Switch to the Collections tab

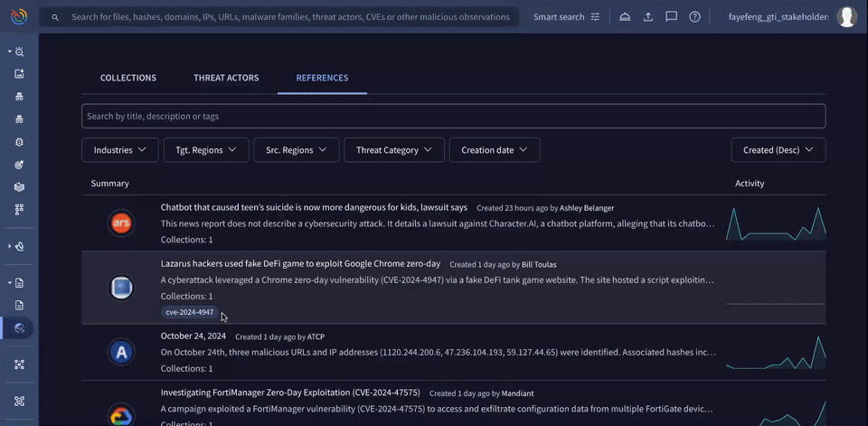[x=127, y=78]
